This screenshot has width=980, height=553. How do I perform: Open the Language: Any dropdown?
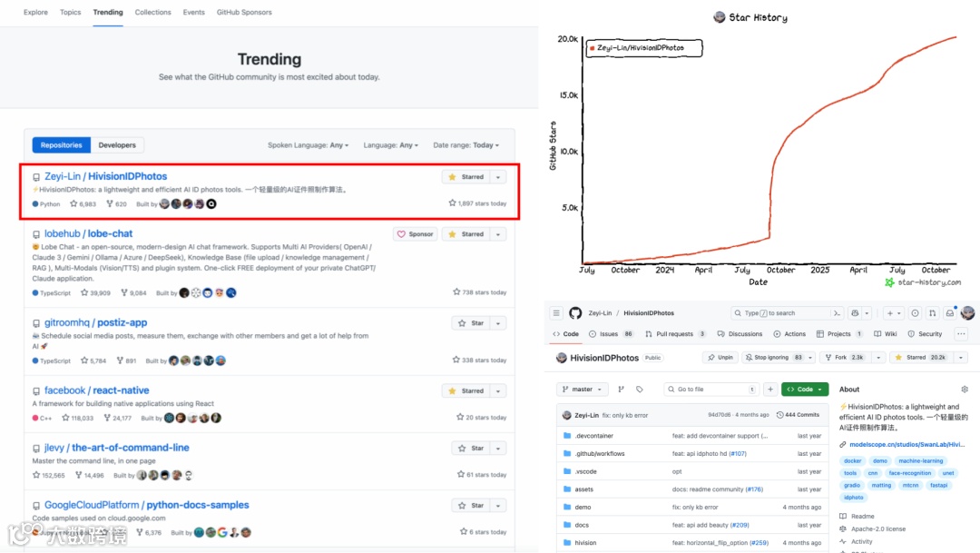(390, 145)
